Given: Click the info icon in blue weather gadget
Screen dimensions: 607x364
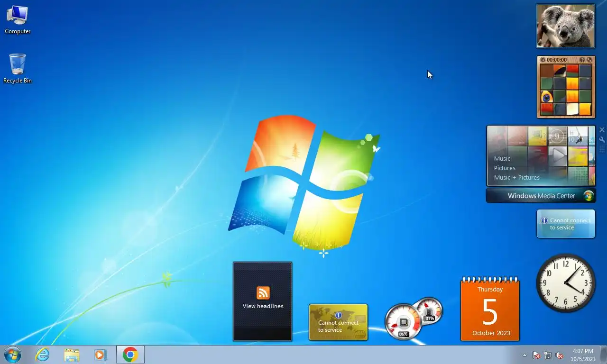Looking at the screenshot, I should (x=544, y=220).
